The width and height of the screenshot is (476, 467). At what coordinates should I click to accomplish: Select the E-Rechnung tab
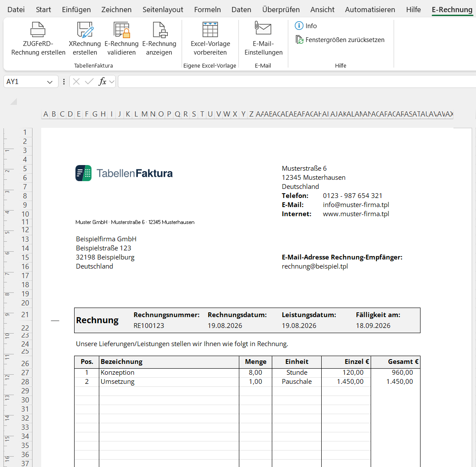click(x=452, y=10)
